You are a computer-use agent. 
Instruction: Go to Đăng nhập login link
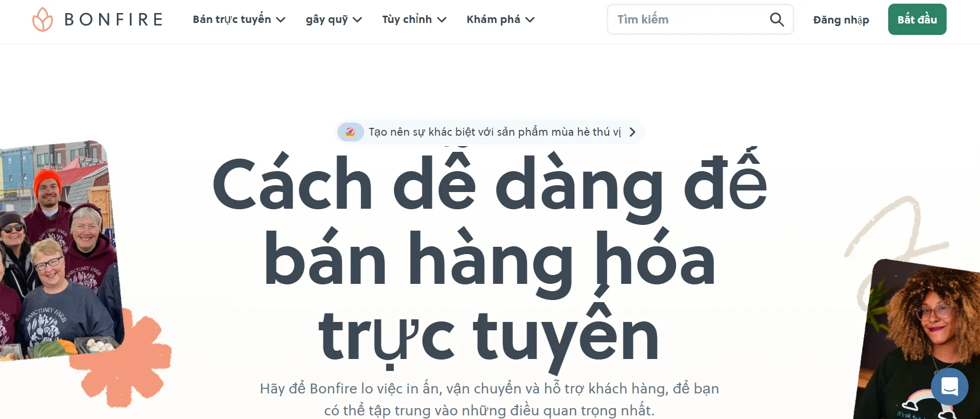(x=841, y=20)
